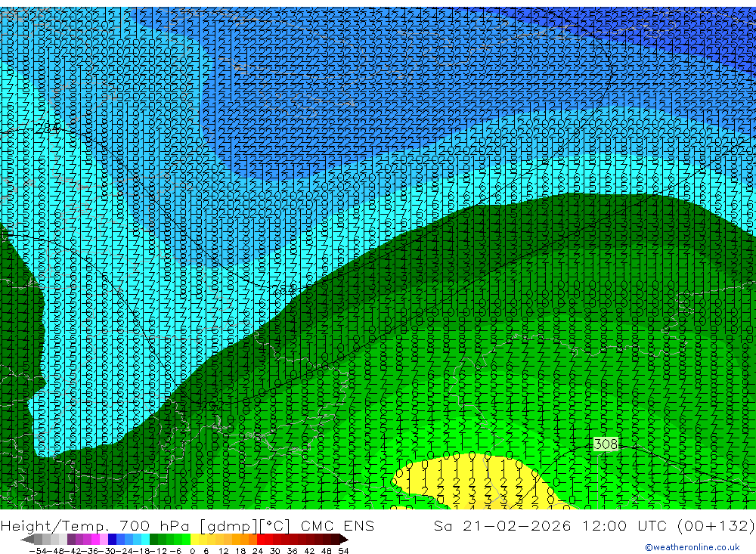Click the 'Sa 21-02-2026' date text
This screenshot has width=756, height=554.
tap(503, 525)
